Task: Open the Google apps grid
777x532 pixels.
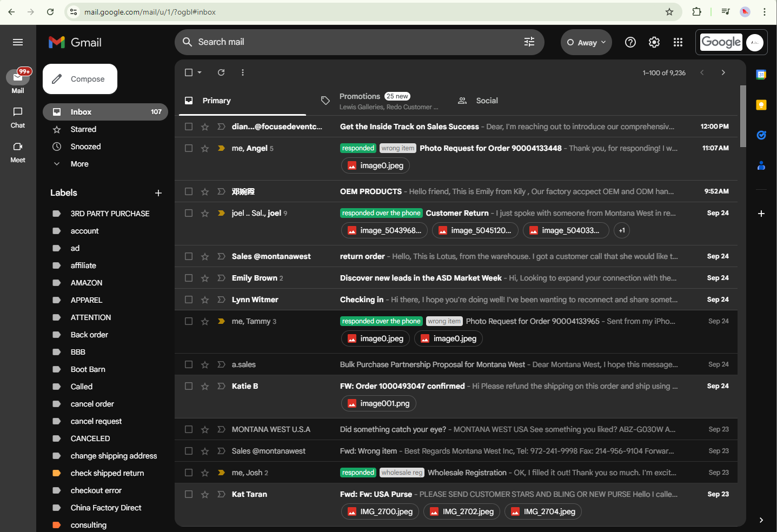Action: tap(678, 42)
